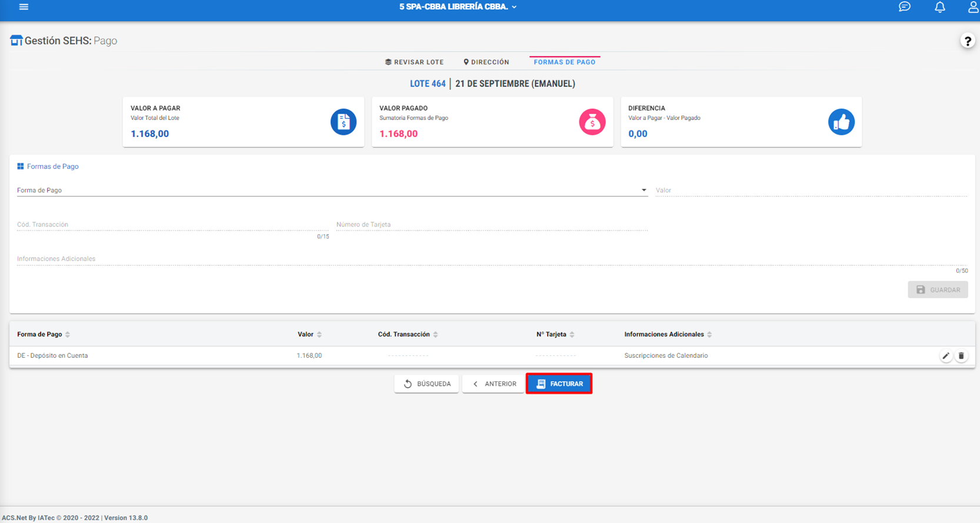Open the user profile icon
The height and width of the screenshot is (523, 980).
click(974, 7)
